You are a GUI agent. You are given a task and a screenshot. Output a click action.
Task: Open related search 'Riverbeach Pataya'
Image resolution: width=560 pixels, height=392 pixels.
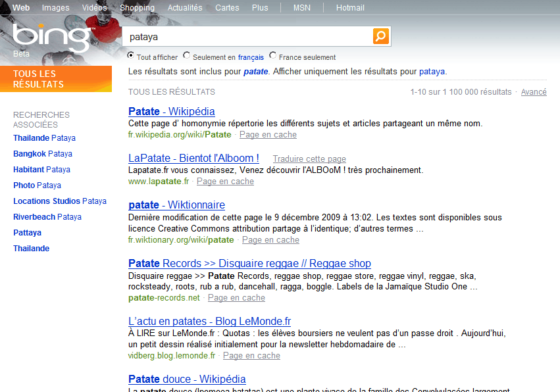point(47,216)
